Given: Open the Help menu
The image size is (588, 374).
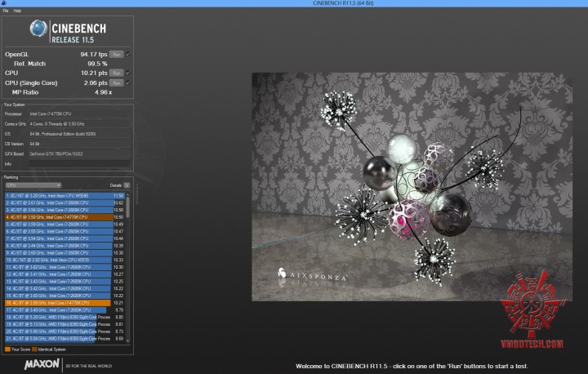Looking at the screenshot, I should click(x=17, y=11).
